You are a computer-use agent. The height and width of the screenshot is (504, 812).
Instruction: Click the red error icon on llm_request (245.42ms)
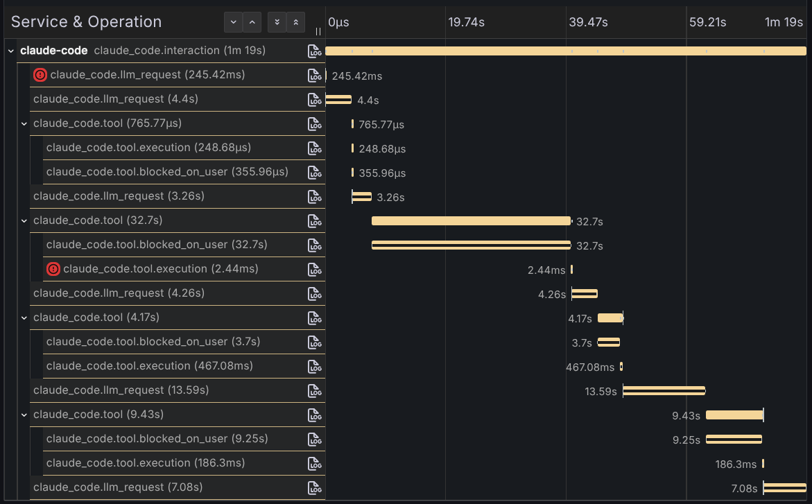pos(40,75)
